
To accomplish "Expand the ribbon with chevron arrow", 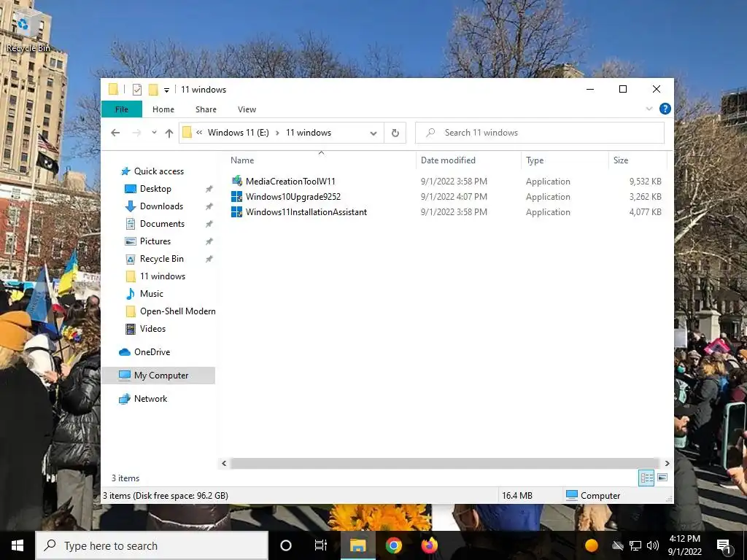I will pyautogui.click(x=649, y=109).
